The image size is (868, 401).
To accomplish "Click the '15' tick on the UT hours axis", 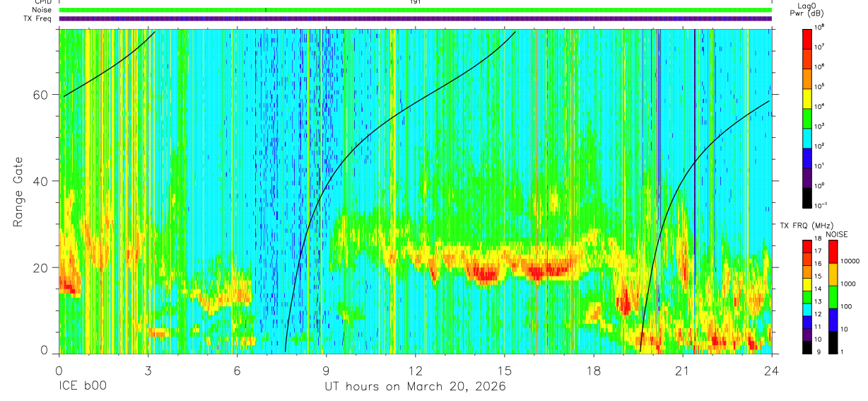I will point(504,370).
